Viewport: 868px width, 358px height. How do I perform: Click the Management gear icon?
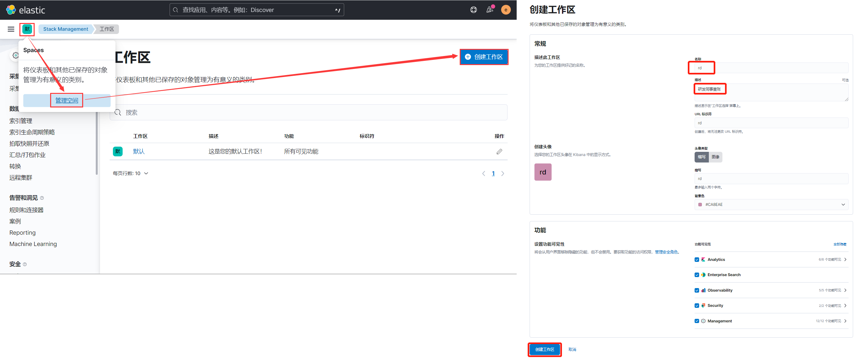point(703,321)
